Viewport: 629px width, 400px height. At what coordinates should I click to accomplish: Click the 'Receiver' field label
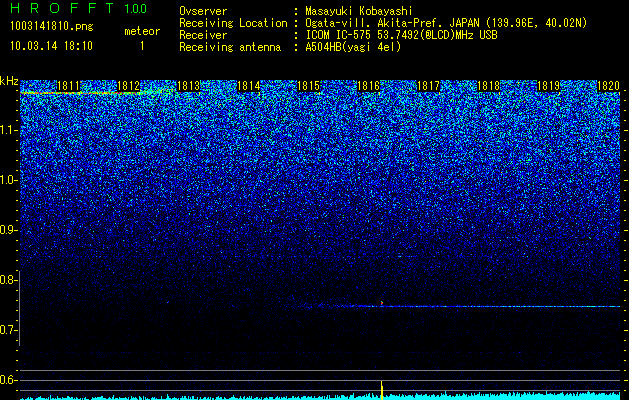click(x=203, y=35)
